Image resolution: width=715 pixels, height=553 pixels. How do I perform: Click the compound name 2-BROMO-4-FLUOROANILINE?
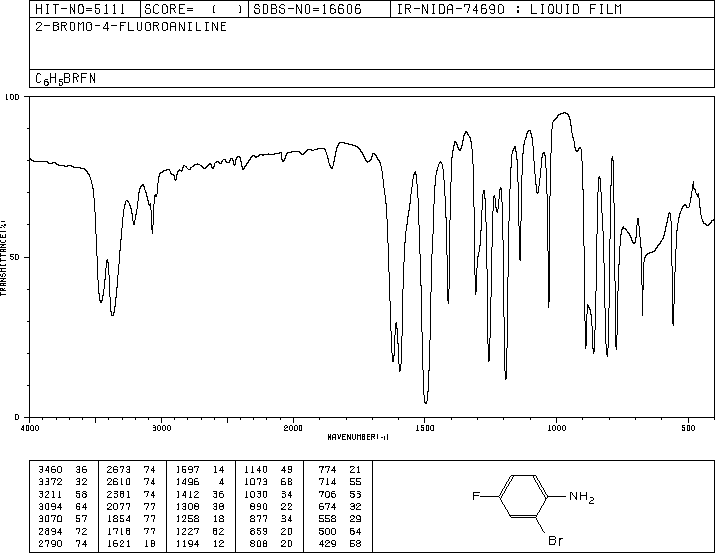pos(131,27)
